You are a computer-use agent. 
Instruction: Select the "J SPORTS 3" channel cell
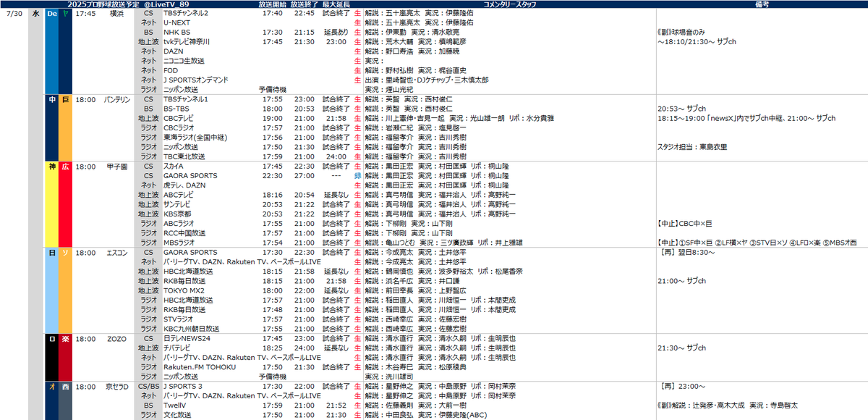[183, 387]
